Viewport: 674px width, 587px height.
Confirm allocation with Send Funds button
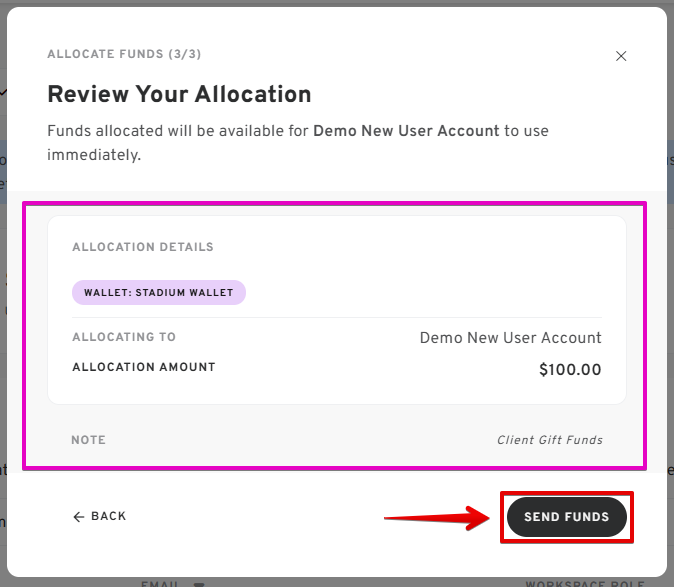[567, 517]
